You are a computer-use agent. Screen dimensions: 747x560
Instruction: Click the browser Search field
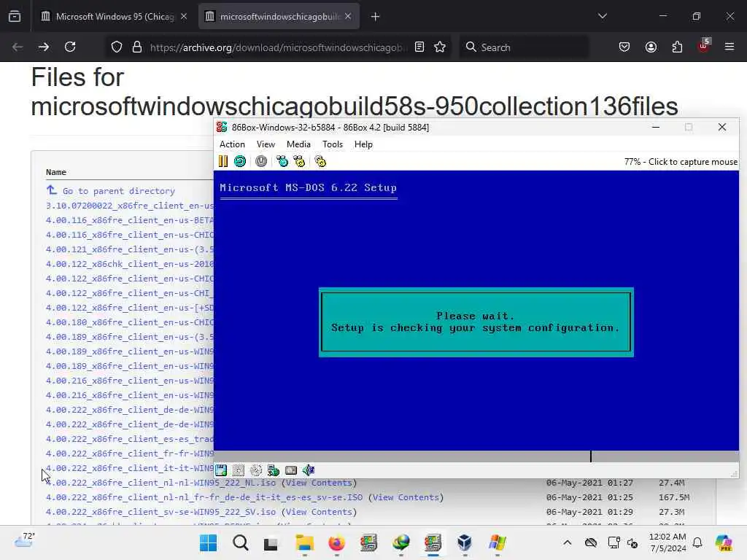click(x=524, y=47)
